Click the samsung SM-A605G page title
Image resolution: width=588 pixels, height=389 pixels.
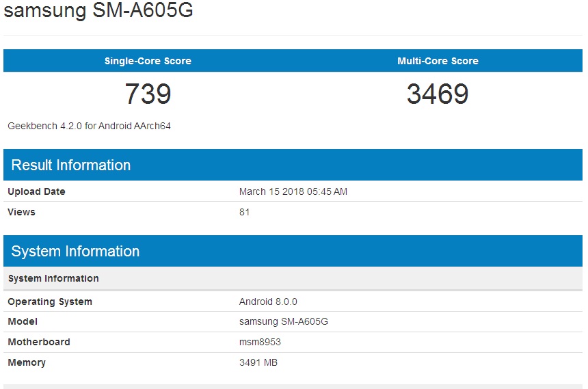point(98,12)
